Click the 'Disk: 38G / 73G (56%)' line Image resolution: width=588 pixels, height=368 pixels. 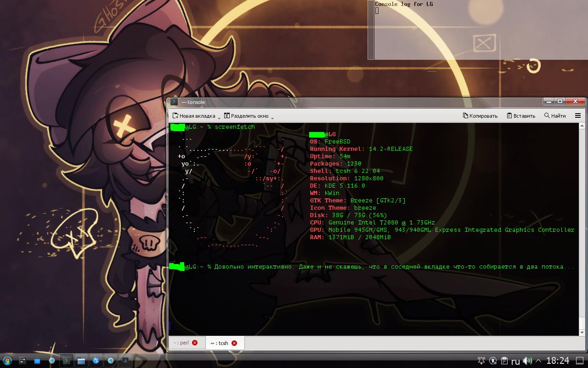point(349,215)
